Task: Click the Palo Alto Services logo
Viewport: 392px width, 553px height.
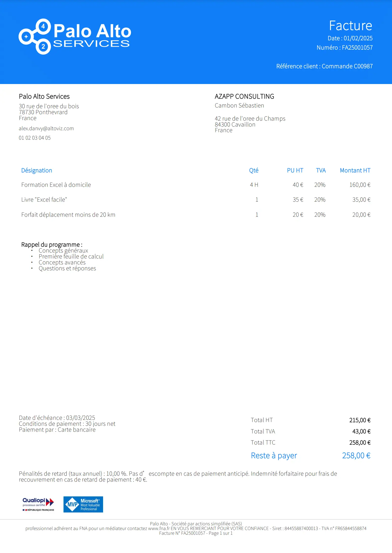Action: coord(75,37)
